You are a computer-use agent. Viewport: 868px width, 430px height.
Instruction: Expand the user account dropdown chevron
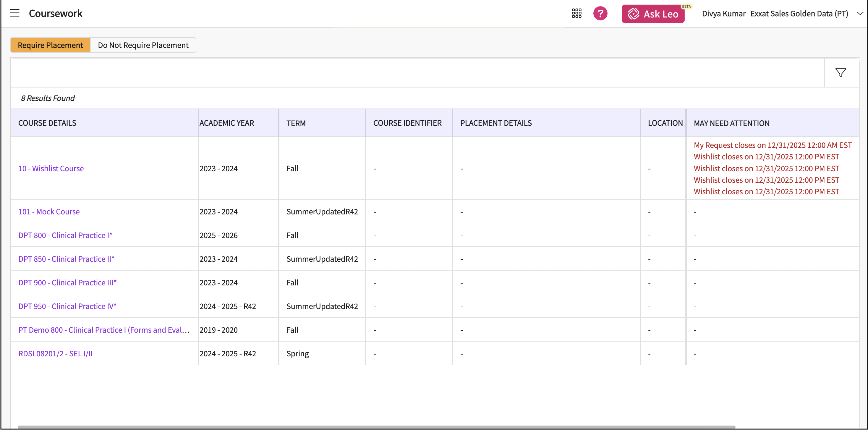click(860, 14)
